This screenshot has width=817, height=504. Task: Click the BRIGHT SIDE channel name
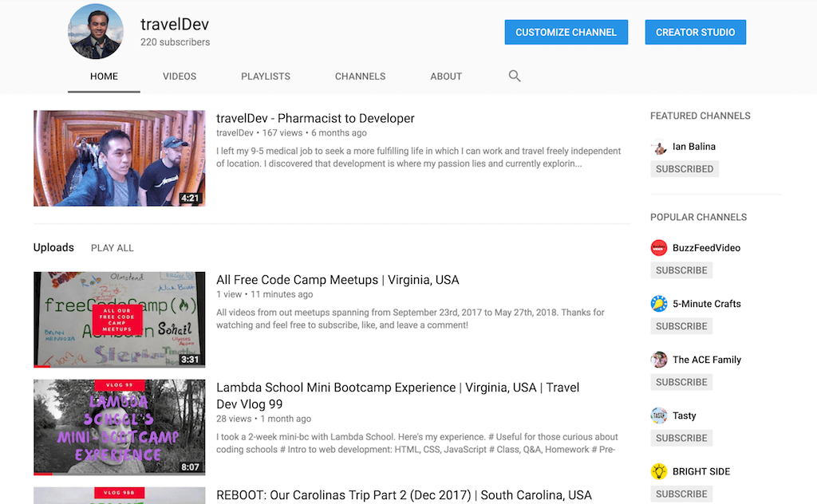701,471
